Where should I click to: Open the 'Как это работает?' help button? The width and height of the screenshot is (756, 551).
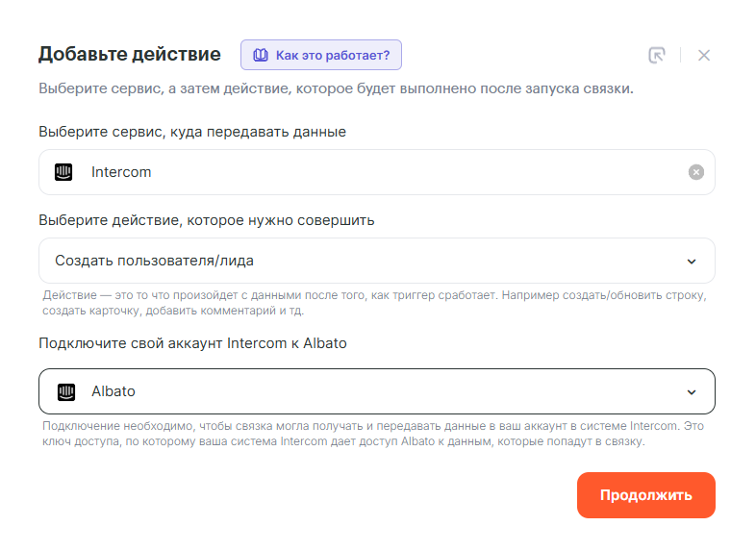coord(321,55)
